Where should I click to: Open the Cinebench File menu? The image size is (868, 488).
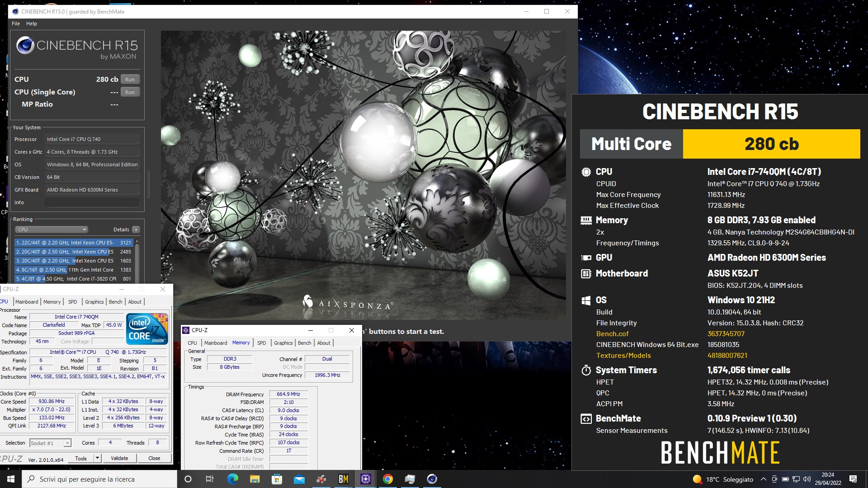(x=16, y=23)
